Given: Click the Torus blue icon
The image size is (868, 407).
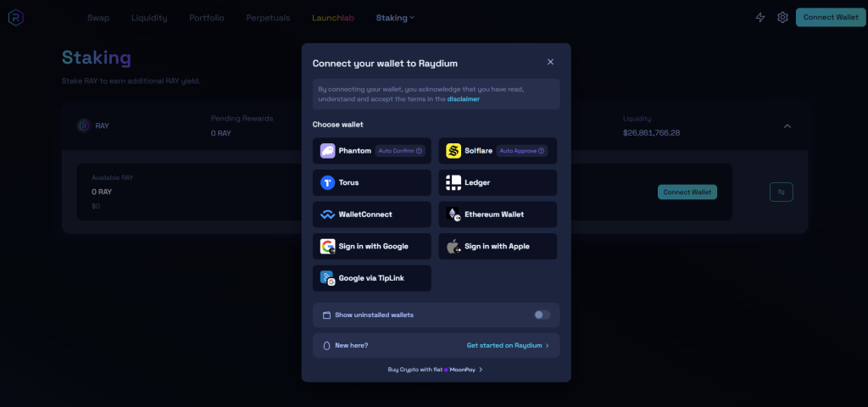Looking at the screenshot, I should (328, 183).
